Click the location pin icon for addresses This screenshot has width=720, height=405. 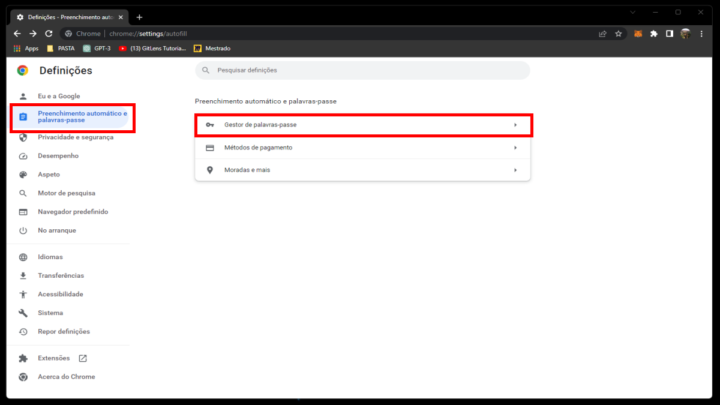pos(210,170)
